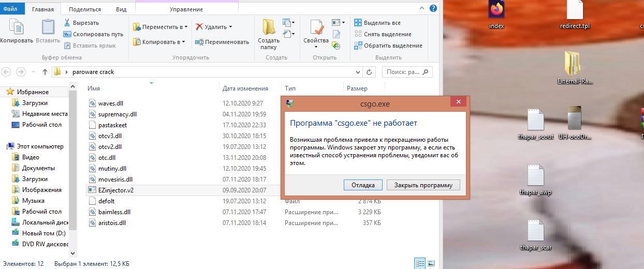The height and width of the screenshot is (269, 644).
Task: Select the thapar_scar desktop file
Action: [535, 236]
